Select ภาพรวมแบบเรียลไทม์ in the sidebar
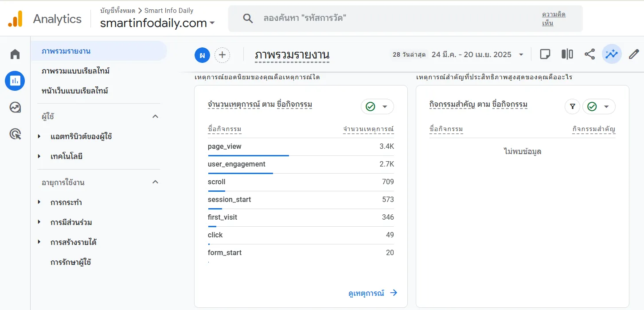Viewport: 644px width, 310px height. (x=75, y=71)
